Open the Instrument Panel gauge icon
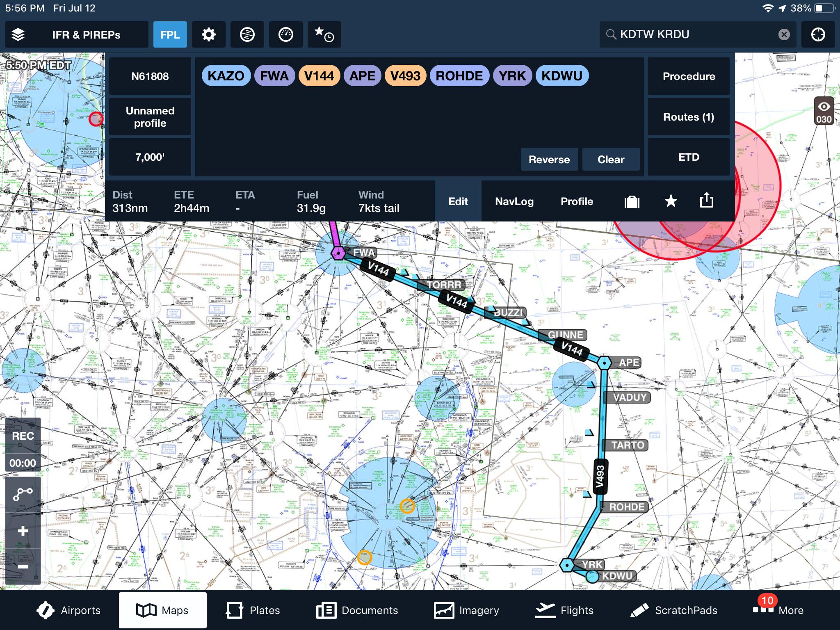 (x=286, y=34)
